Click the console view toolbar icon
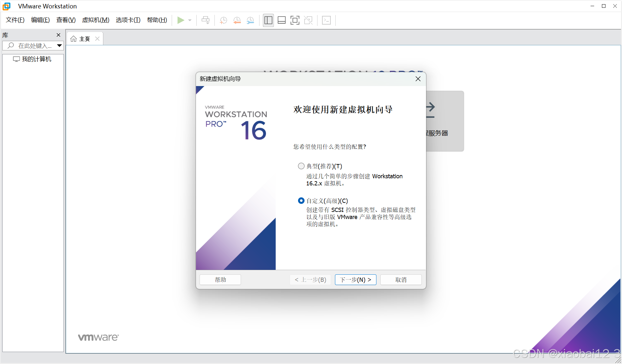The height and width of the screenshot is (364, 622). point(326,20)
